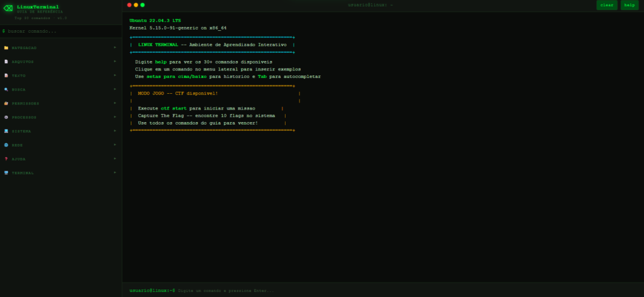
Task: Expand the PERMISSOES category arrow
Action: (115, 103)
